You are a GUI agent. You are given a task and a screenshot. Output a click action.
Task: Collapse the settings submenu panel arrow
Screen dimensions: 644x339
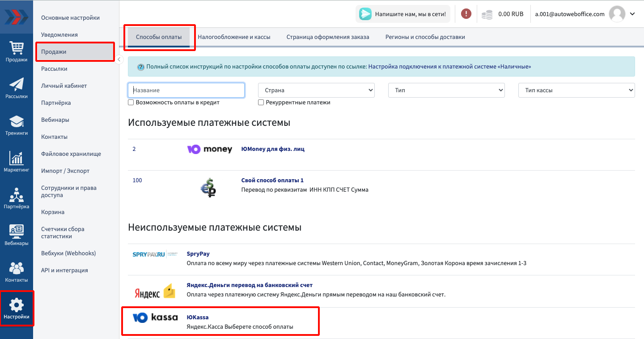tap(119, 60)
